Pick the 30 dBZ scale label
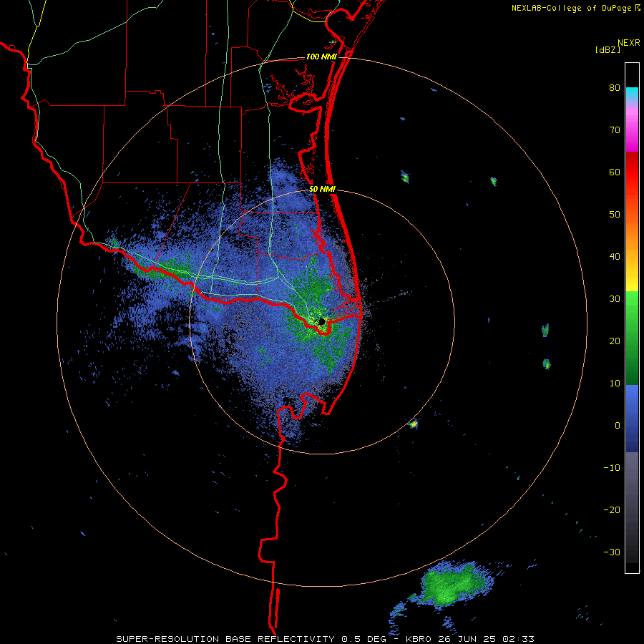The image size is (644, 644). [615, 299]
